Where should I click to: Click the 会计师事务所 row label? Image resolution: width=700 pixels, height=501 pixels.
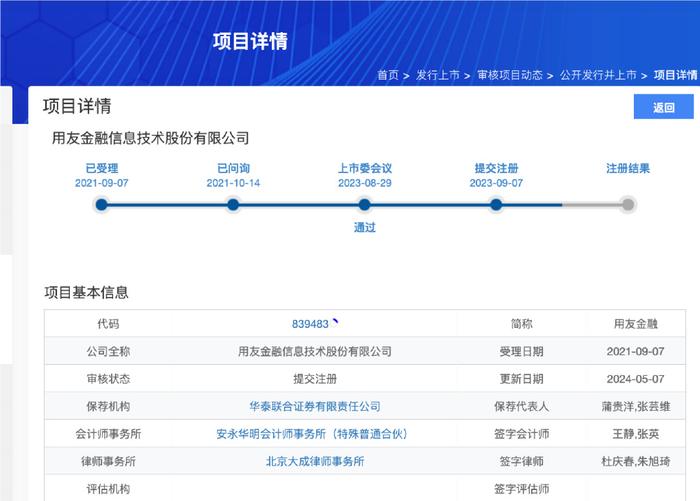click(x=108, y=434)
